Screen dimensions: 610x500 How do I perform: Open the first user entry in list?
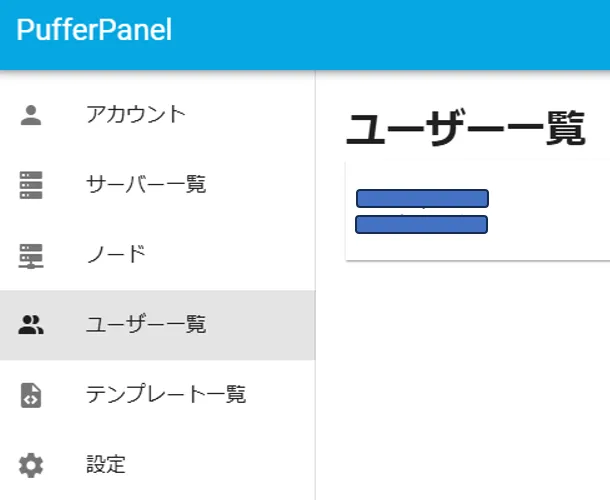click(422, 198)
